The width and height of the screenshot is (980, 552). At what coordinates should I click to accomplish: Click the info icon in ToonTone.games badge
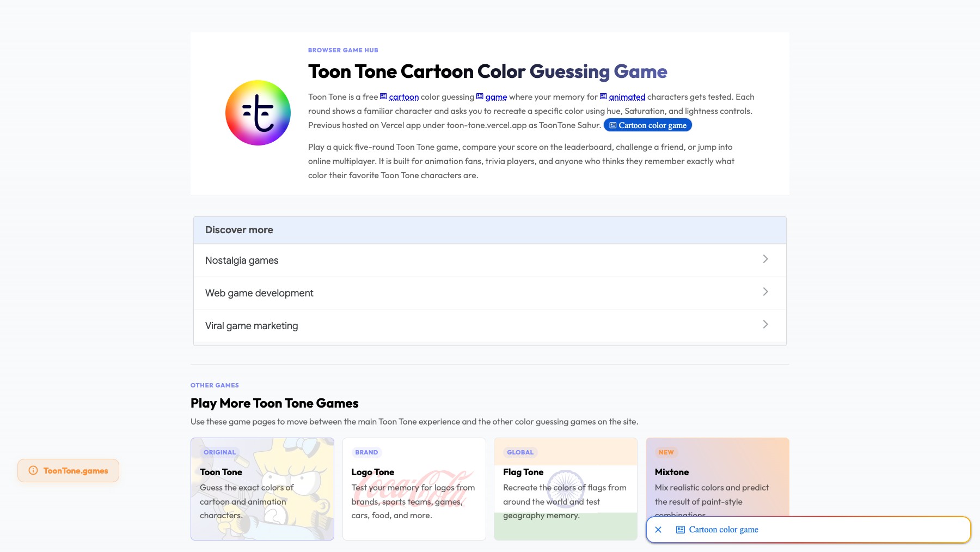click(33, 470)
